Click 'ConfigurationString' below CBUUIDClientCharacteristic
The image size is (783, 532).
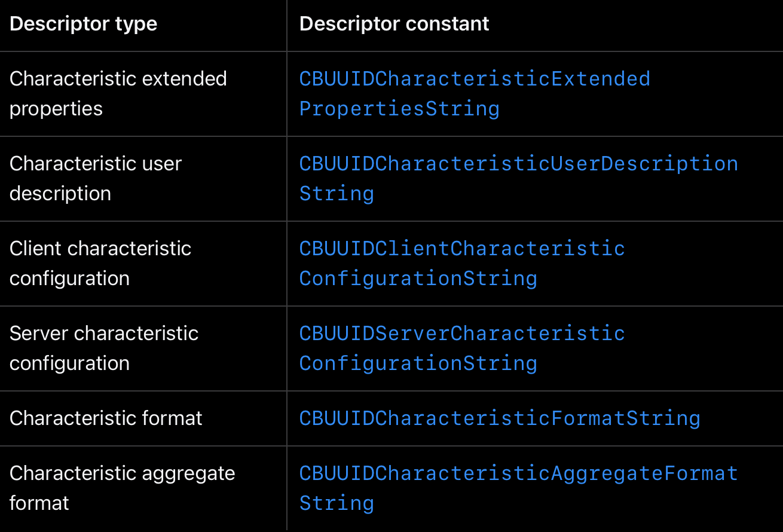[418, 279]
